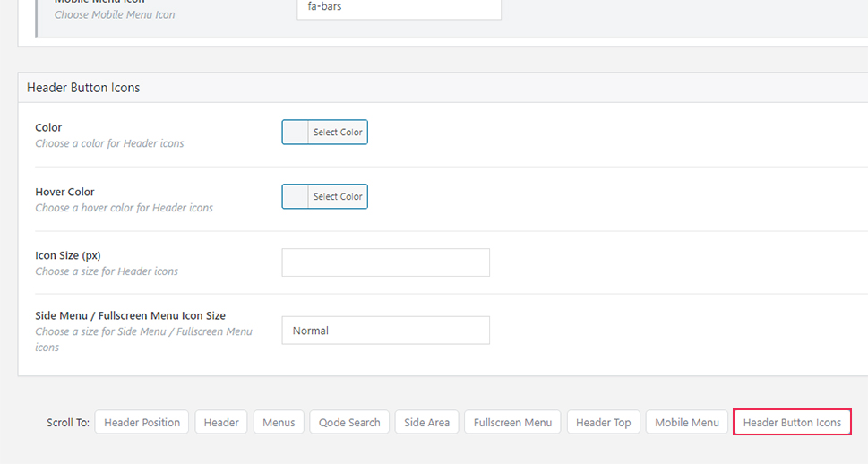
Task: Focus the Icon Size (px) input field
Action: (x=386, y=262)
